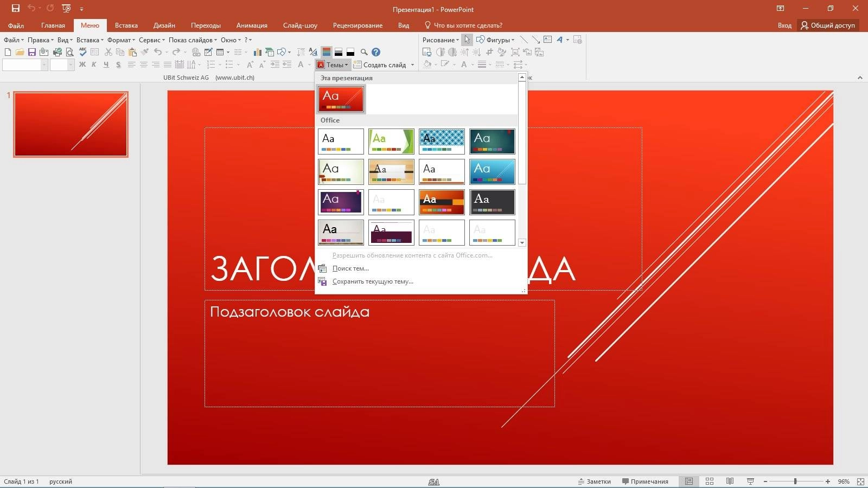The width and height of the screenshot is (868, 488).
Task: Collapse the ribbon with the chevron
Action: [x=860, y=78]
